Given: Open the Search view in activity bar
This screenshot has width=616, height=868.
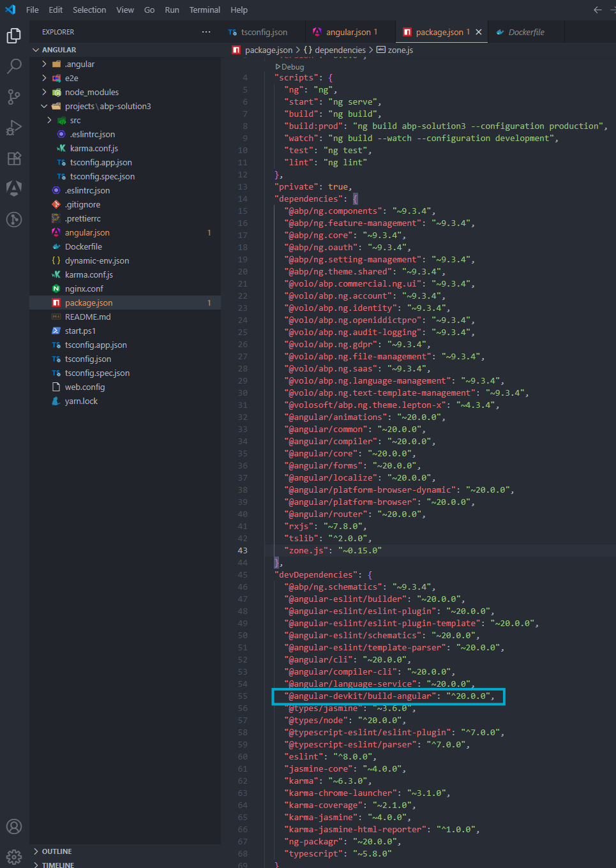Looking at the screenshot, I should (x=14, y=66).
